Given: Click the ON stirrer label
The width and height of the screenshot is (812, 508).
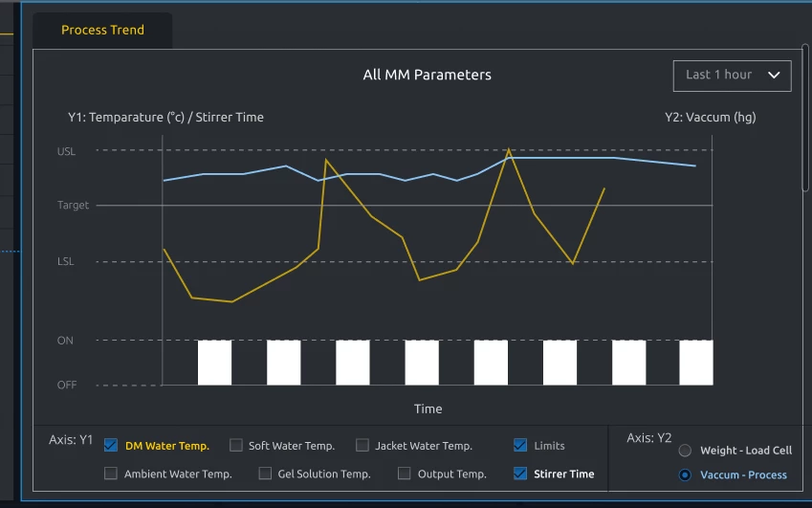Looking at the screenshot, I should [x=65, y=341].
